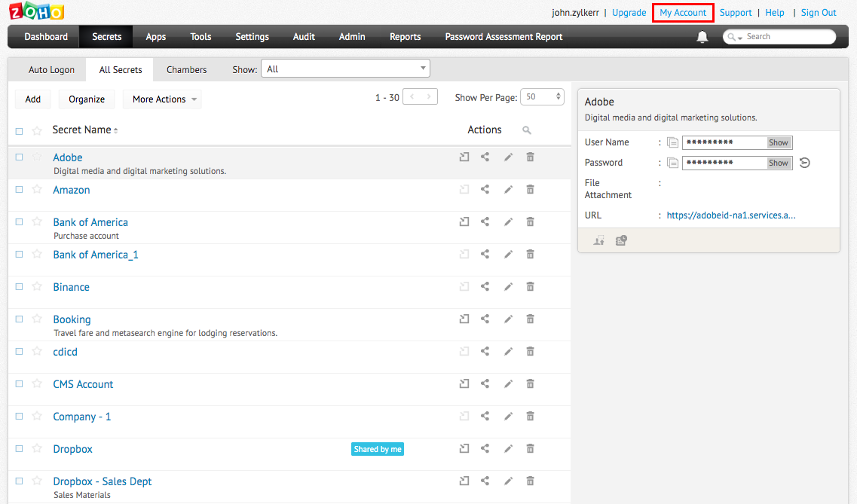Tick the select-all checkbox in the header
The width and height of the screenshot is (857, 504).
click(19, 131)
